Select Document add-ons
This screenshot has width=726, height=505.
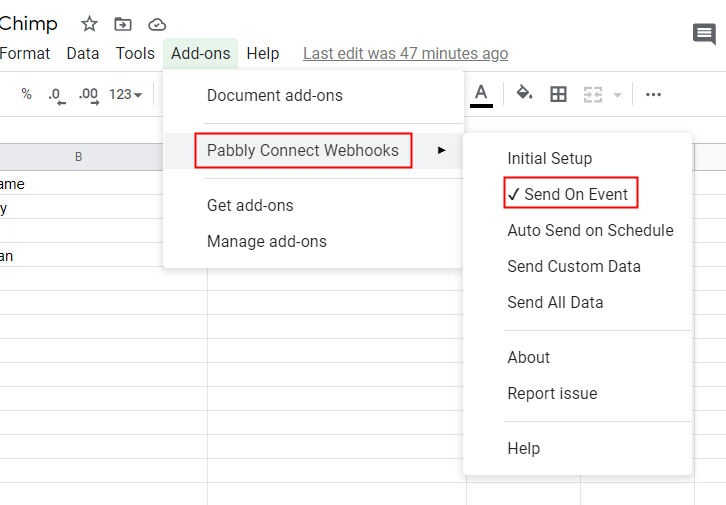[x=313, y=95]
